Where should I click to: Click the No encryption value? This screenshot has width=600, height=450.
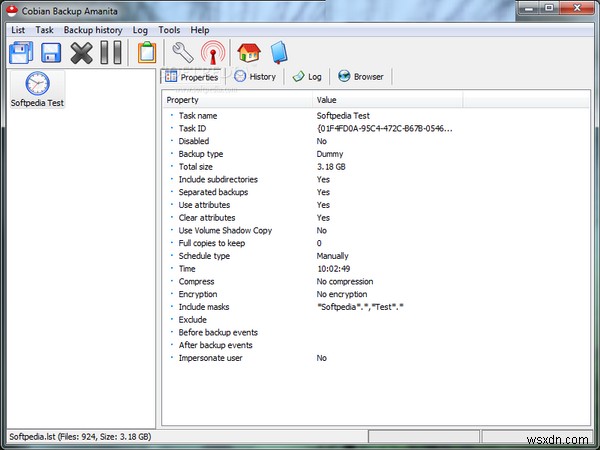tap(342, 294)
